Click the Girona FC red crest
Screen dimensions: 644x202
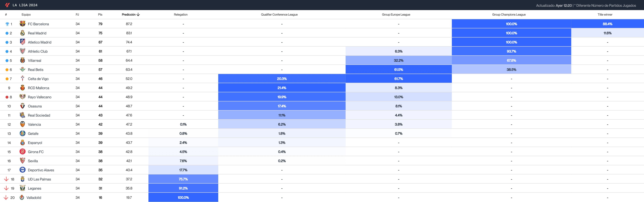click(x=23, y=151)
